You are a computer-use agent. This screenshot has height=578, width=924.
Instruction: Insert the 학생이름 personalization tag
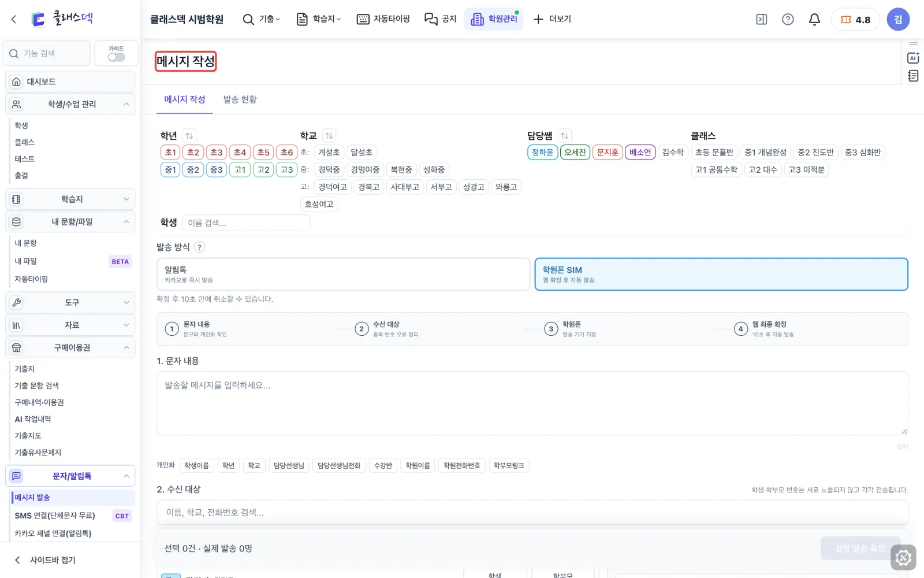point(196,466)
